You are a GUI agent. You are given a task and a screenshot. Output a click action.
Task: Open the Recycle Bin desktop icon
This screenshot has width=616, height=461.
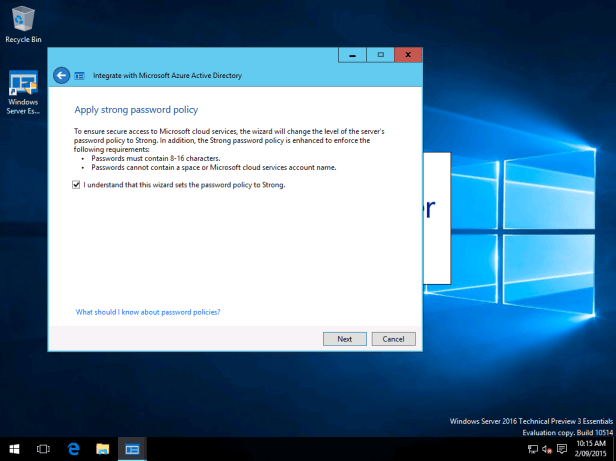(x=22, y=20)
